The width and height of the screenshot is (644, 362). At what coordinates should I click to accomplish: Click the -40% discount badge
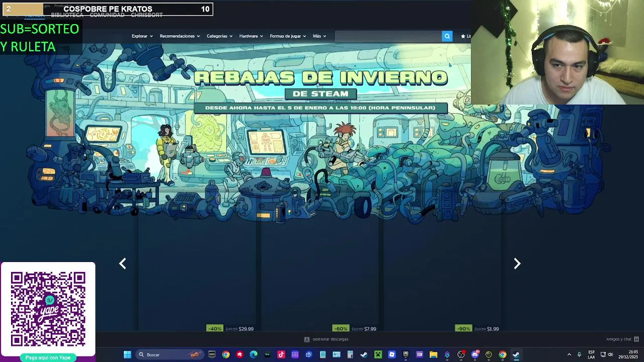[215, 329]
